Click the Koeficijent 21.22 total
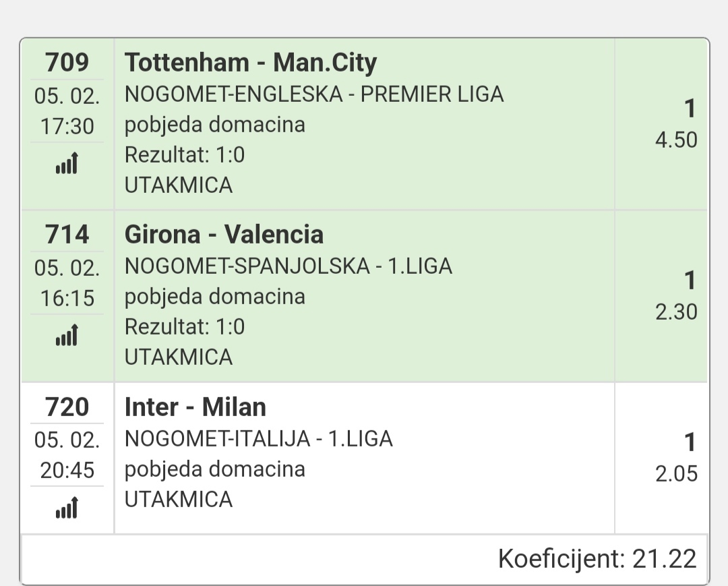Screen dimensions: 728x586 597,559
